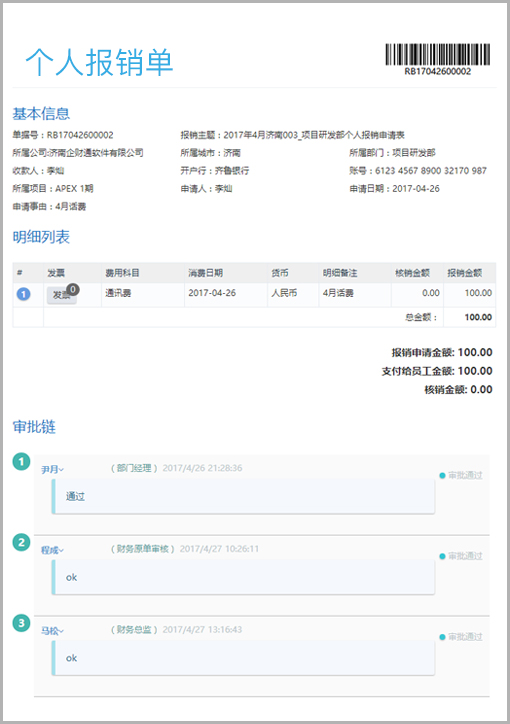
Task: Click the 审批通过 status dot for 尹月
Action: 442,476
